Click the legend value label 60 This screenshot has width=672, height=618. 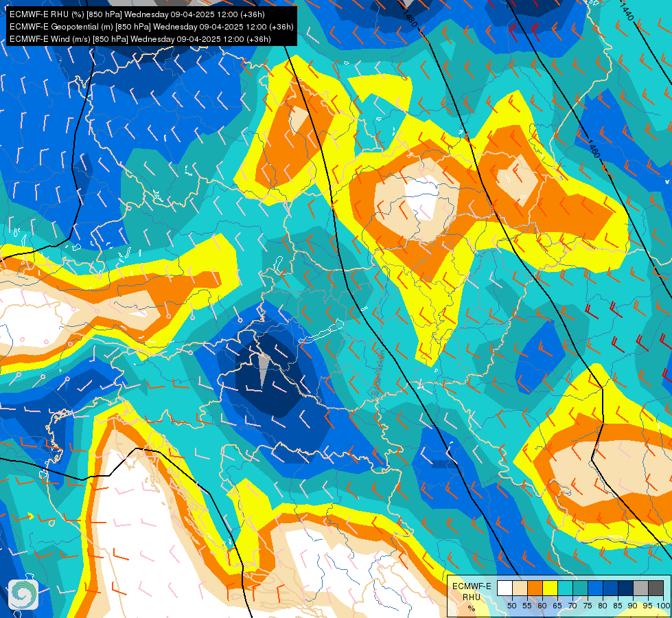coord(542,606)
